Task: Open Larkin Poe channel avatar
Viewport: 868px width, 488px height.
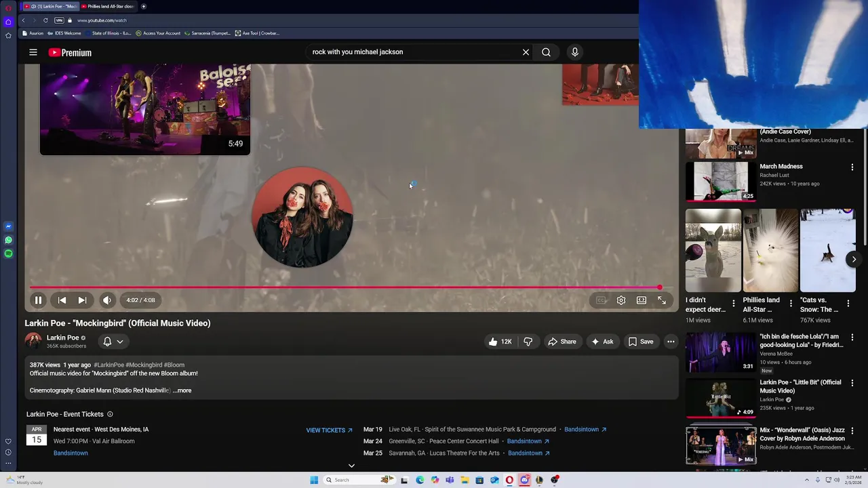Action: pos(33,341)
